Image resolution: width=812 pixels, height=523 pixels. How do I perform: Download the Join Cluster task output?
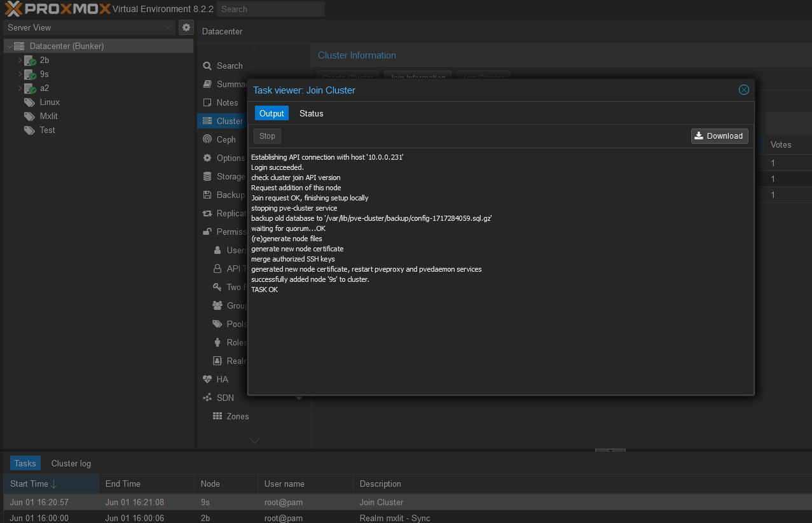pyautogui.click(x=719, y=136)
